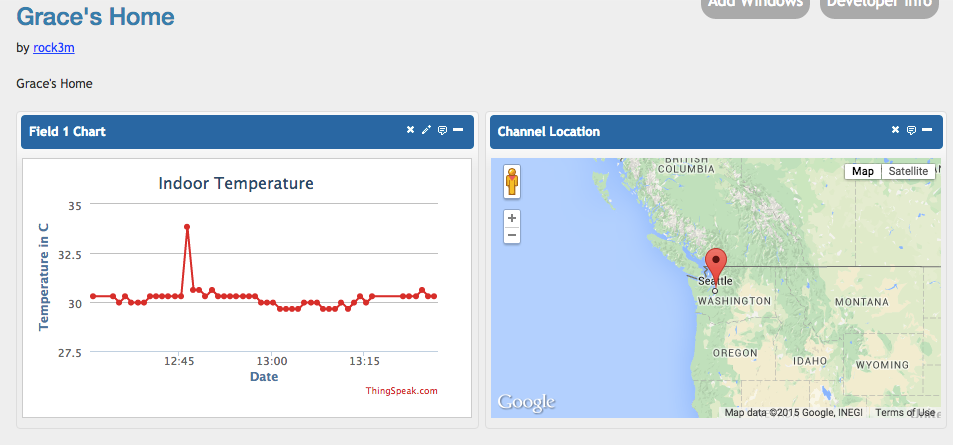Zoom in on the map
The image size is (953, 445).
pyautogui.click(x=512, y=218)
